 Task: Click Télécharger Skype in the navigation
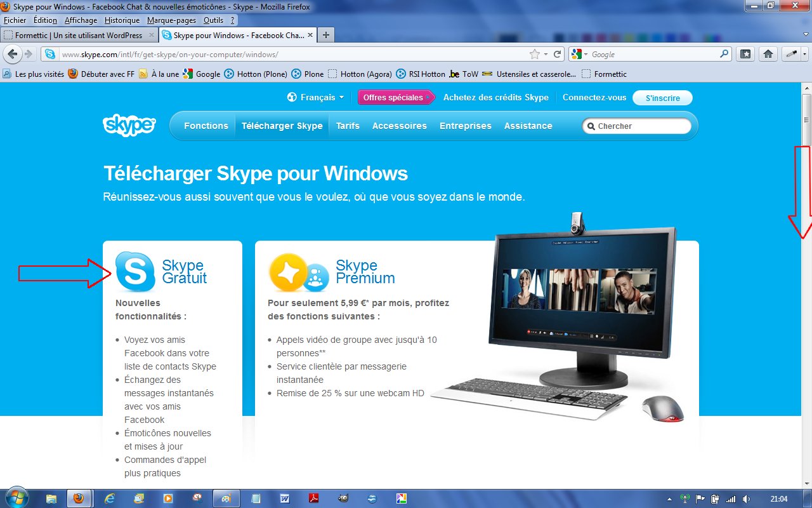click(x=282, y=126)
